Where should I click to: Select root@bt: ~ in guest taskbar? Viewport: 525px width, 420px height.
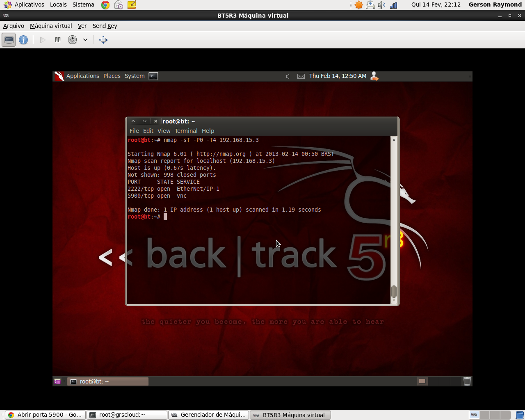coord(108,381)
